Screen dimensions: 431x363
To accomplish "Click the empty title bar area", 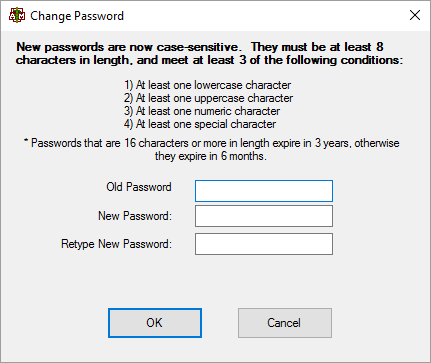I will [263, 16].
